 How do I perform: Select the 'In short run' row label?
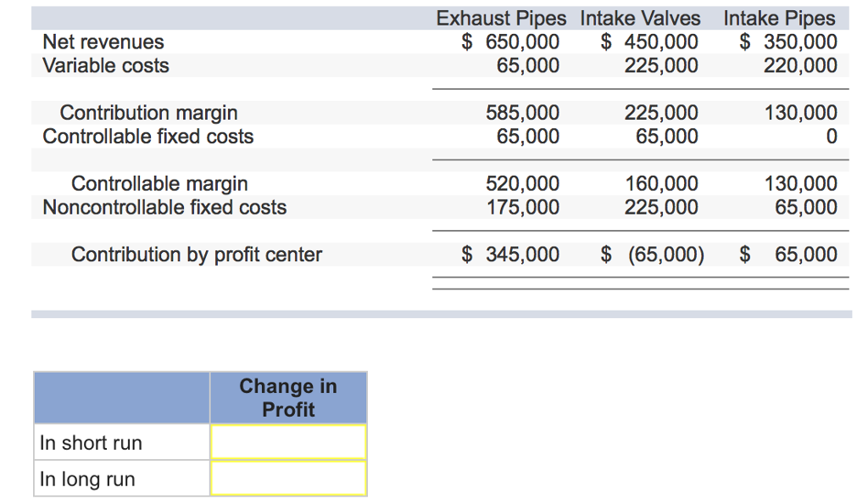point(91,443)
